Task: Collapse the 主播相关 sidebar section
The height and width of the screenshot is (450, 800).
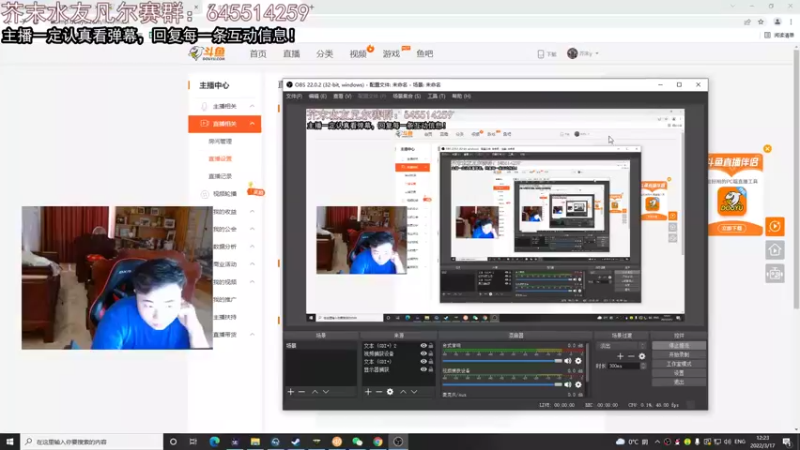Action: coord(252,106)
